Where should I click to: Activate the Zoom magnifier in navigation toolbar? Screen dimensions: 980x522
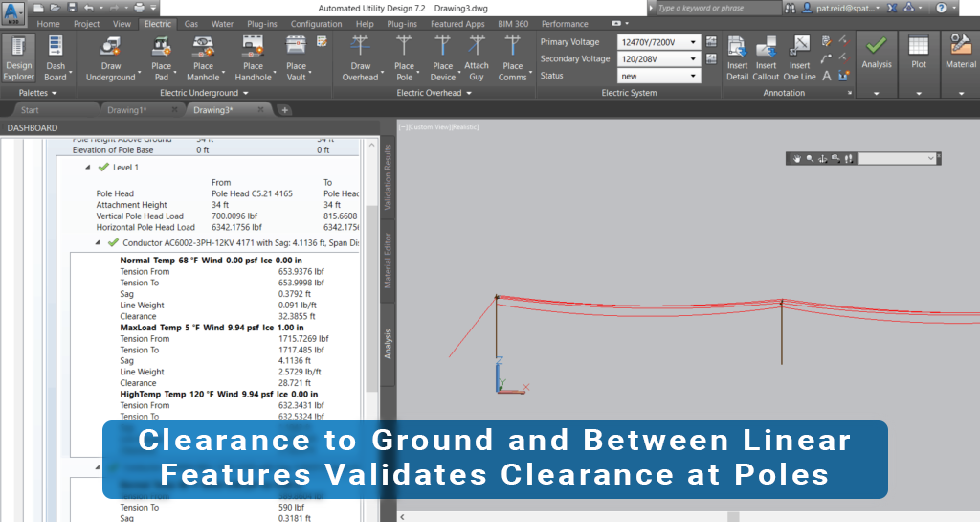pos(810,159)
